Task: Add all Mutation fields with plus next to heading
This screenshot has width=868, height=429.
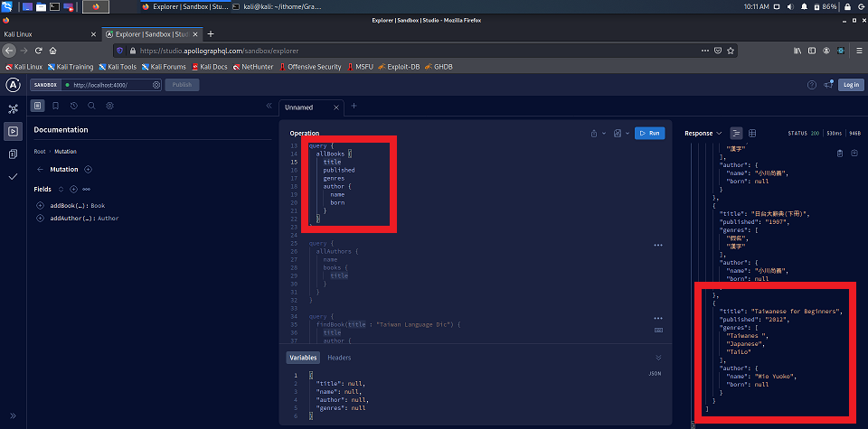Action: pos(88,169)
